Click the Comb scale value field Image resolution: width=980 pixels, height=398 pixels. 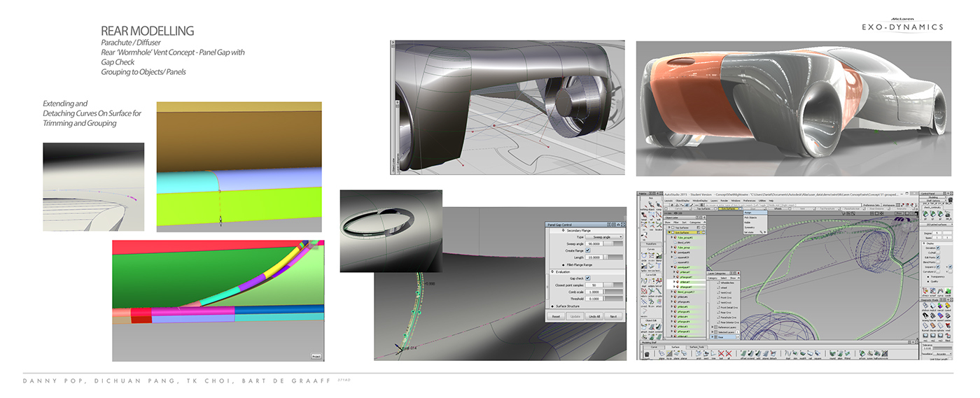tap(594, 292)
